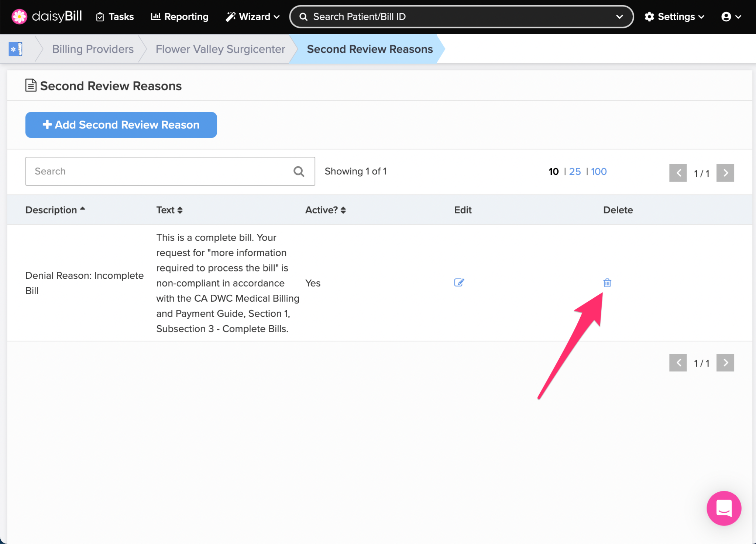Expand the patient search bar dropdown arrow
Image resolution: width=756 pixels, height=544 pixels.
click(x=619, y=17)
